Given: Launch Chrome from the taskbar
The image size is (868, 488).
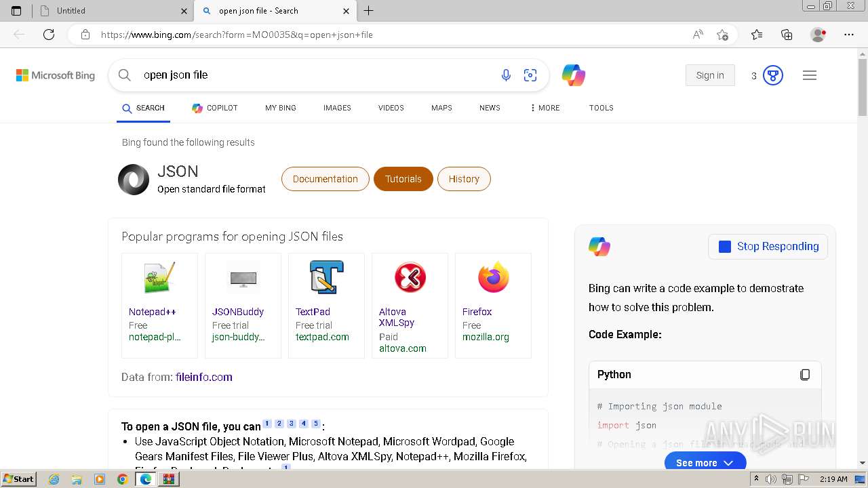Looking at the screenshot, I should (x=122, y=479).
